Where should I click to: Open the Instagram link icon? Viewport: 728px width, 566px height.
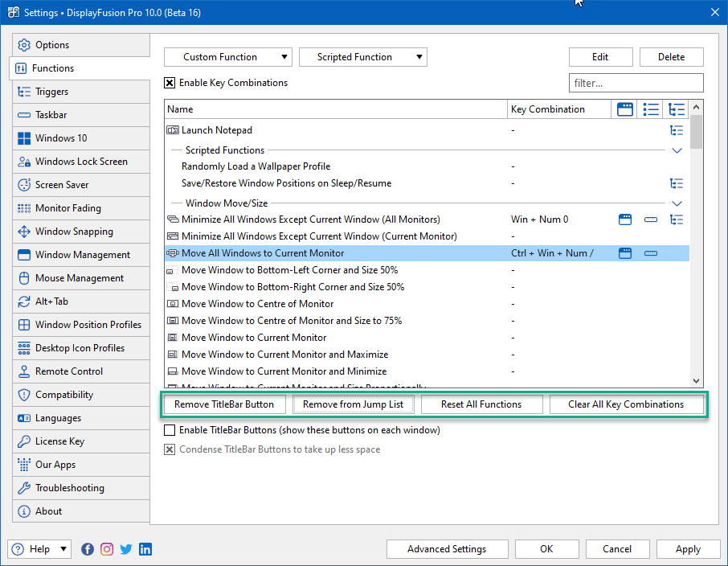click(107, 549)
